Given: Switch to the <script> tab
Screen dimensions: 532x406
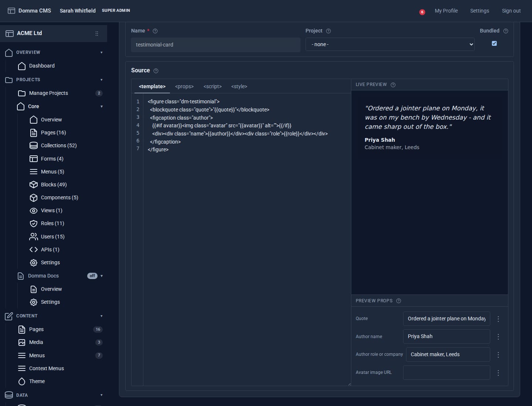Looking at the screenshot, I should (x=212, y=86).
